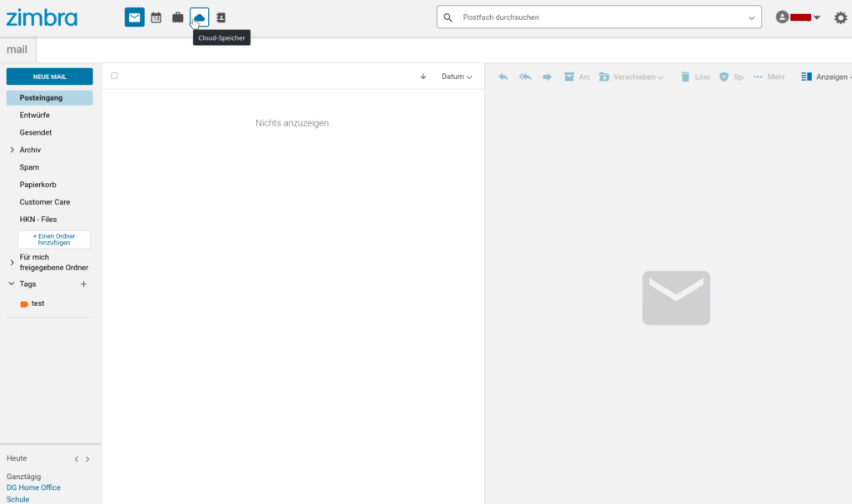Viewport: 852px width, 504px height.
Task: Tick the select-all messages checkbox
Action: click(114, 76)
